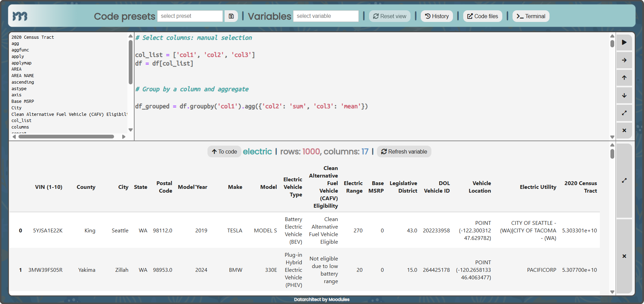
Task: Click the 'VIN (1-10)' column header
Action: [49, 187]
